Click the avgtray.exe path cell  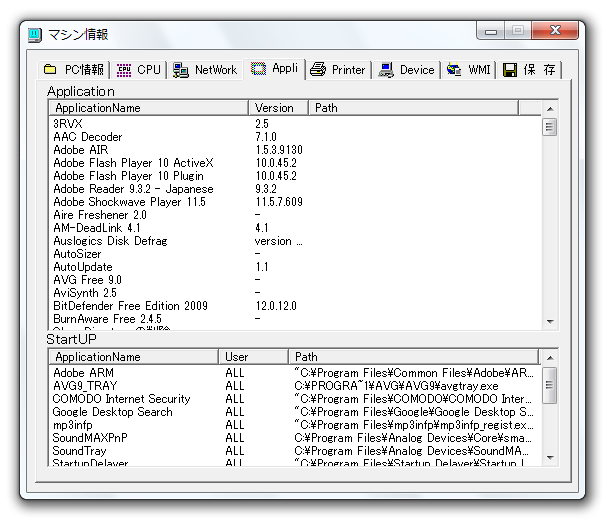coord(396,386)
